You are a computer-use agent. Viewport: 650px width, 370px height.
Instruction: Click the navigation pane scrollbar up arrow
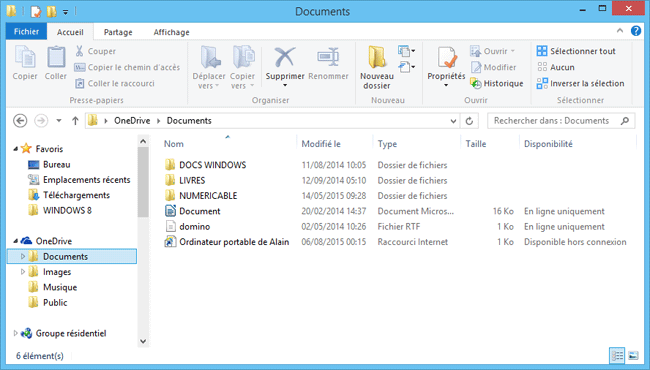(x=143, y=141)
